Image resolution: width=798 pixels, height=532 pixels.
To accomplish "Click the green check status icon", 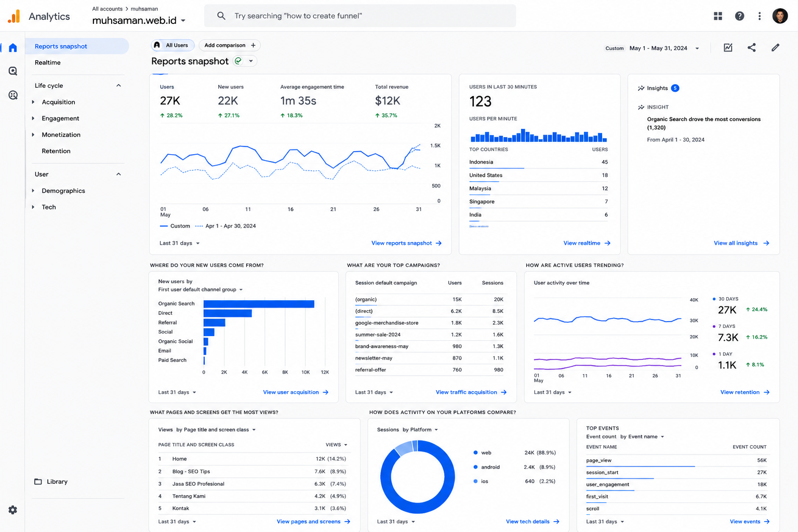I will point(238,61).
